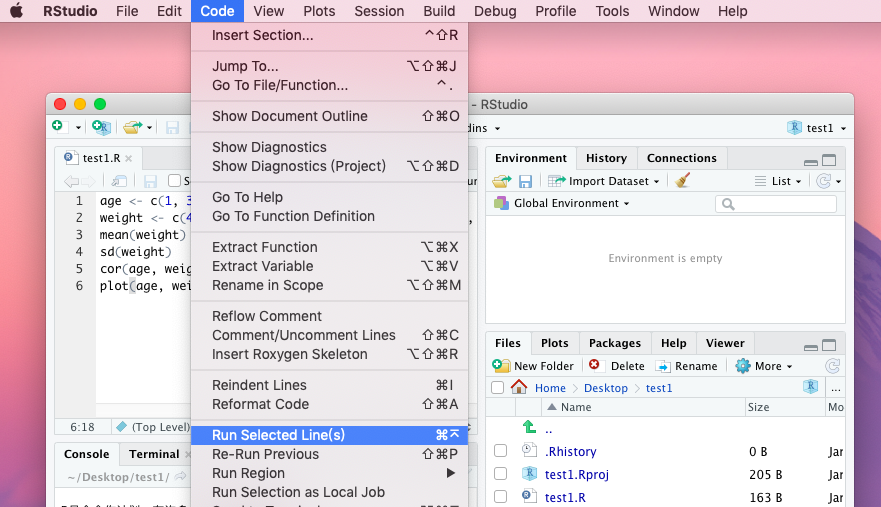
Task: Click the Rename icon in the Files pane
Action: [x=664, y=366]
